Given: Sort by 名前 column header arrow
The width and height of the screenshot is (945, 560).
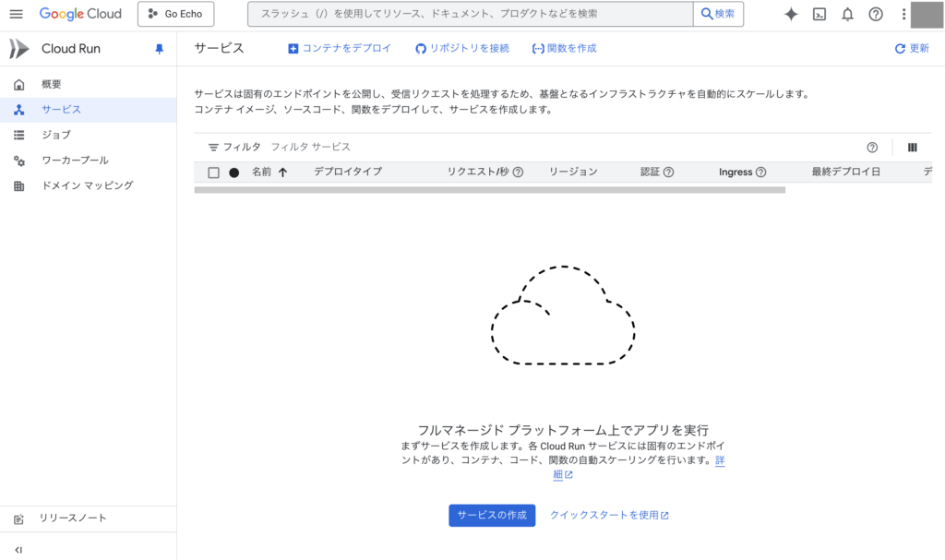Looking at the screenshot, I should tap(282, 172).
